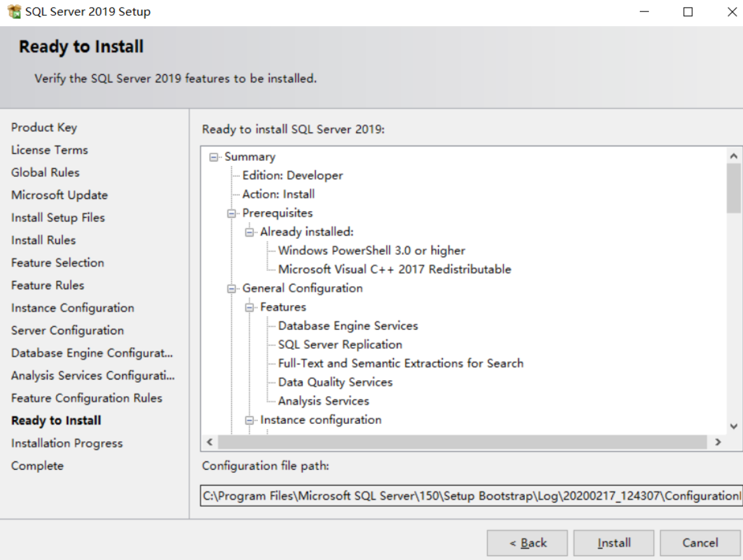Viewport: 743px width, 560px height.
Task: Open the Feature Selection step
Action: 57,263
